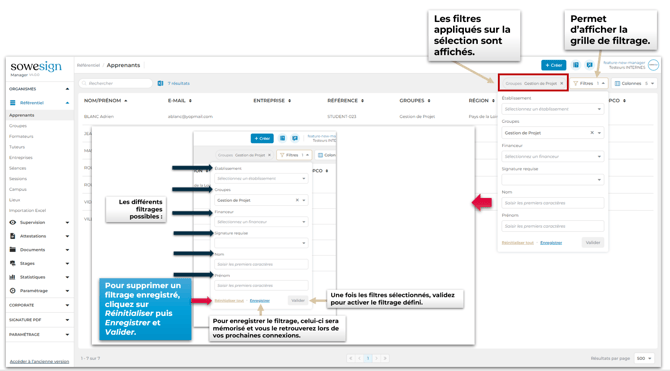
Task: Click the sowesign Manager logo
Action: (x=36, y=68)
